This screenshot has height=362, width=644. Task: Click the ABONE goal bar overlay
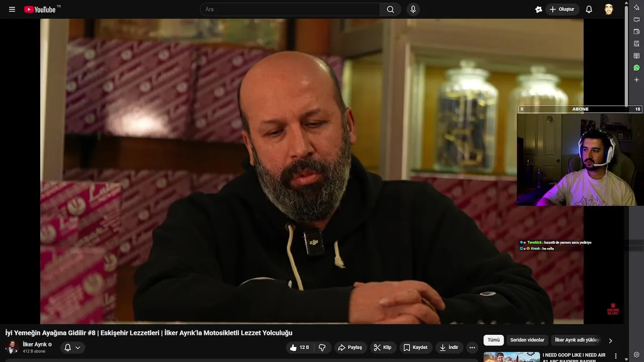pyautogui.click(x=580, y=109)
